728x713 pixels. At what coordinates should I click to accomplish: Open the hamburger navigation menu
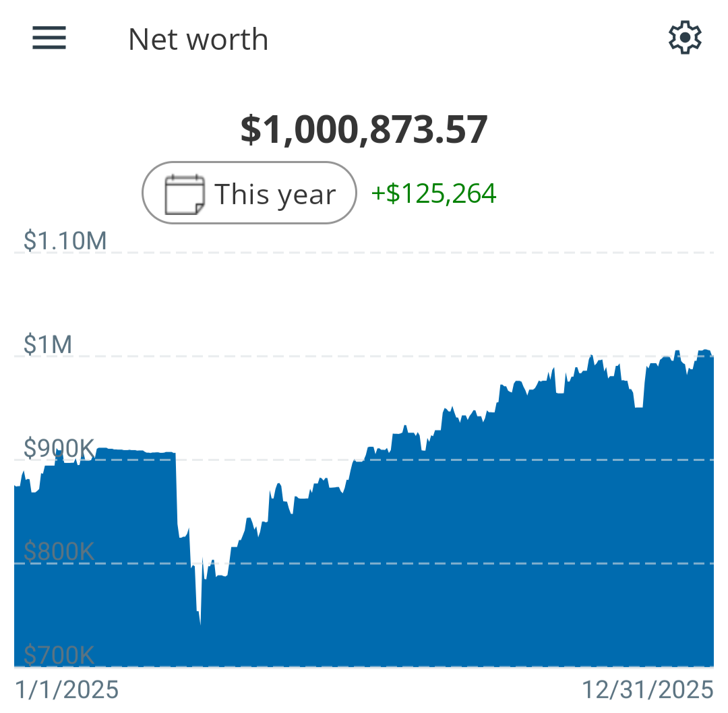[49, 38]
